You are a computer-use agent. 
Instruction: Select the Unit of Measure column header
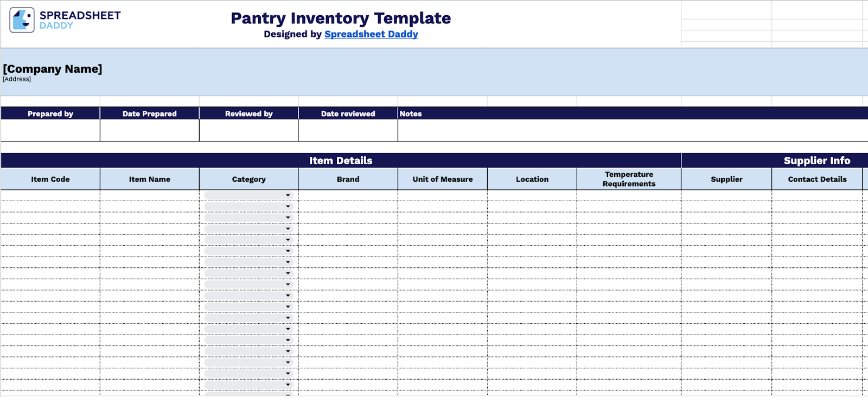[442, 179]
